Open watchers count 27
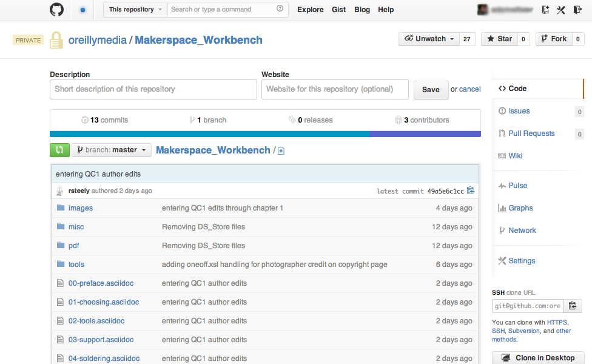Screen dimensions: 592x364 pos(467,39)
